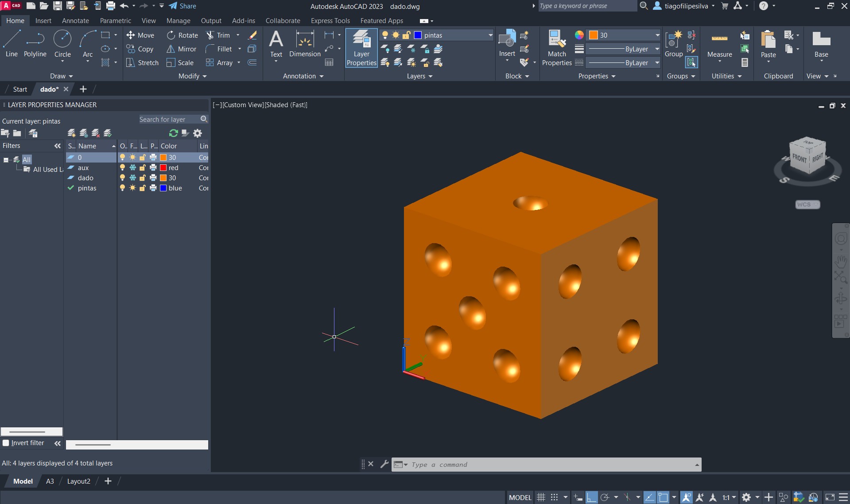Click the blue color swatch of pintas layer
This screenshot has height=504, width=850.
pyautogui.click(x=163, y=188)
